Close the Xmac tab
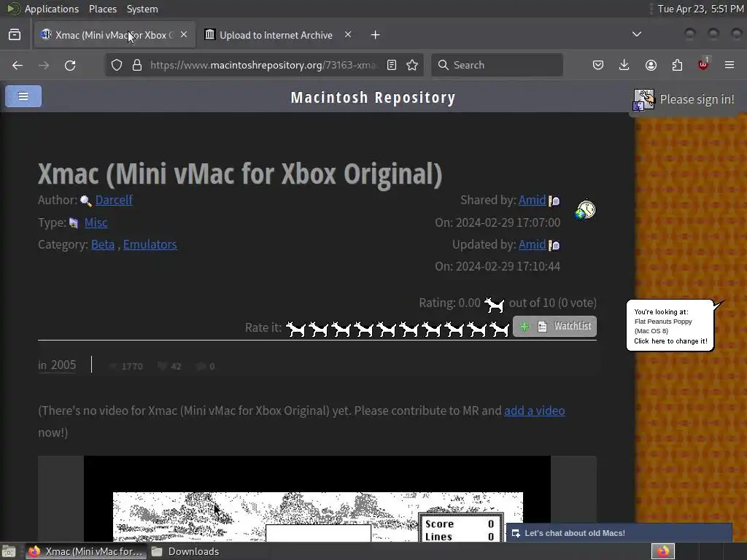Image resolution: width=747 pixels, height=560 pixels. (184, 35)
